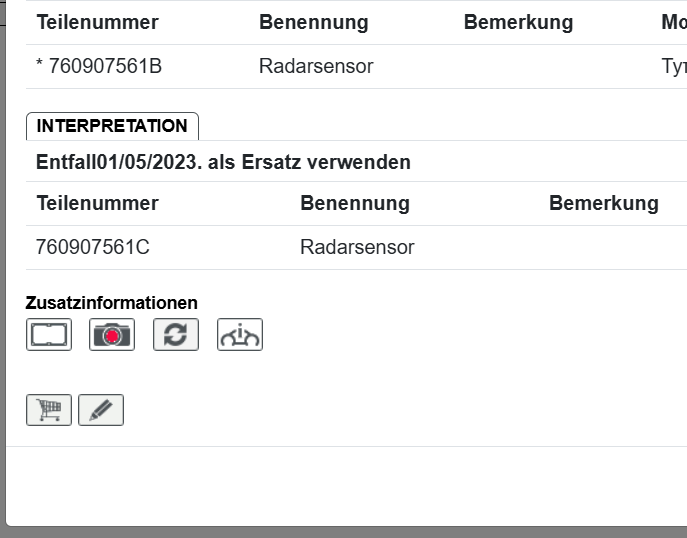Click the Entfall01/05/2023 replacement note
Viewport: 687px width, 538px height.
pos(223,162)
